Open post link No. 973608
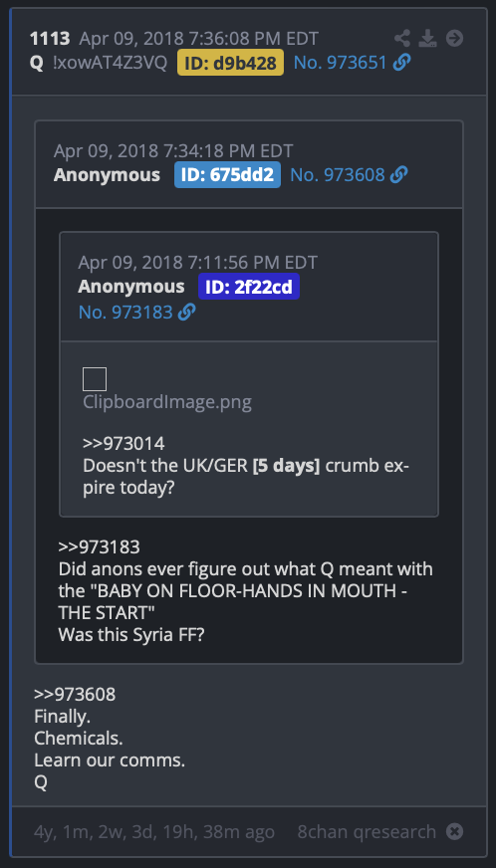The image size is (496, 868). click(337, 175)
